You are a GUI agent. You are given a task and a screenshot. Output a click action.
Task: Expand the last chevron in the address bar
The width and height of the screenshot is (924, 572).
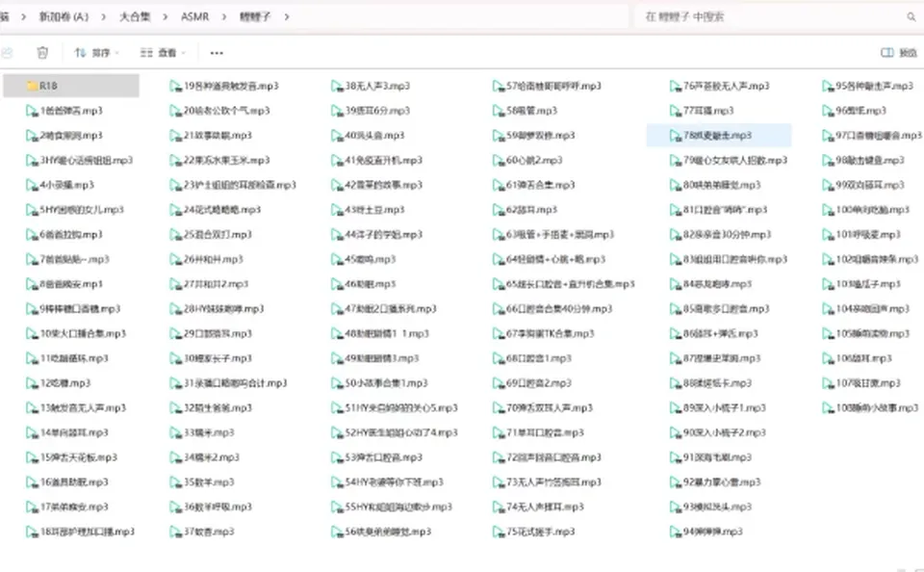(287, 17)
